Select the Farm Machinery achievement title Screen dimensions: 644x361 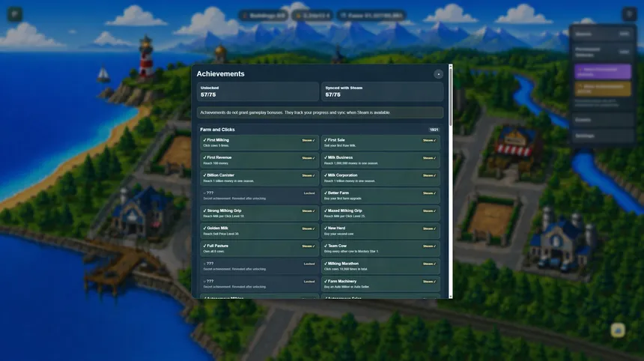341,282
